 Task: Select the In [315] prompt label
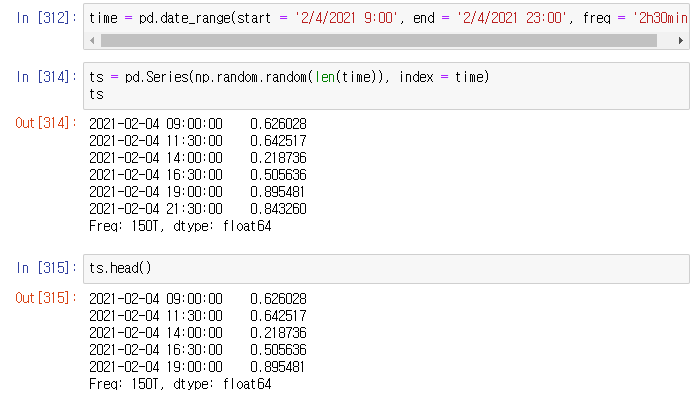(46, 268)
